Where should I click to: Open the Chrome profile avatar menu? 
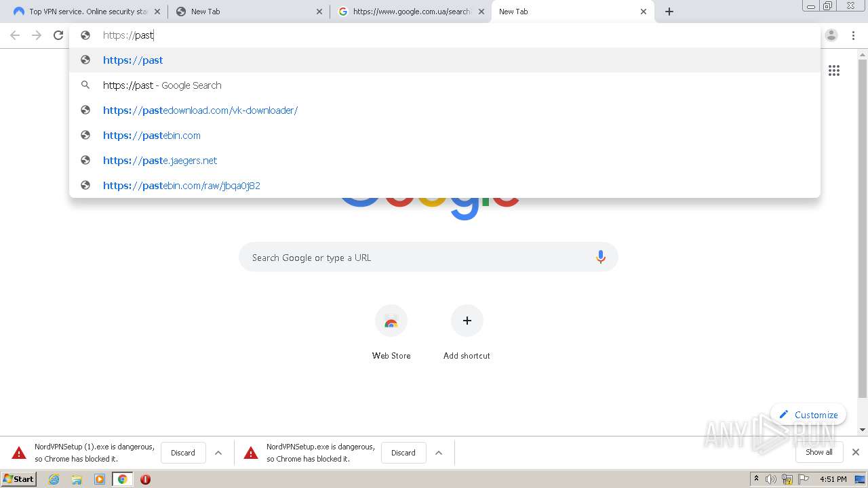coord(831,35)
